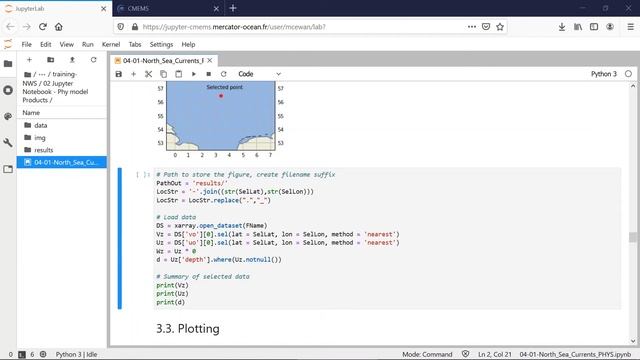Screen dimensions: 640x360
Task: Insert a cell below with plus icon
Action: point(133,74)
